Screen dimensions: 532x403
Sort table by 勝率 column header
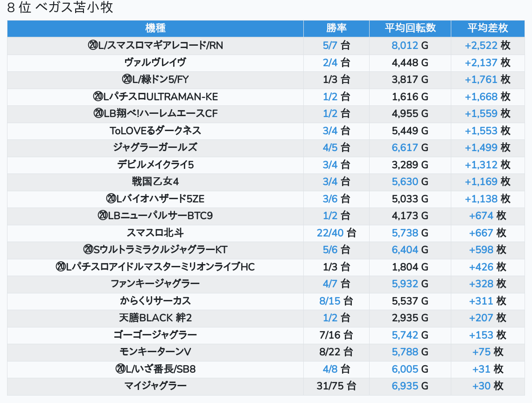(x=336, y=28)
